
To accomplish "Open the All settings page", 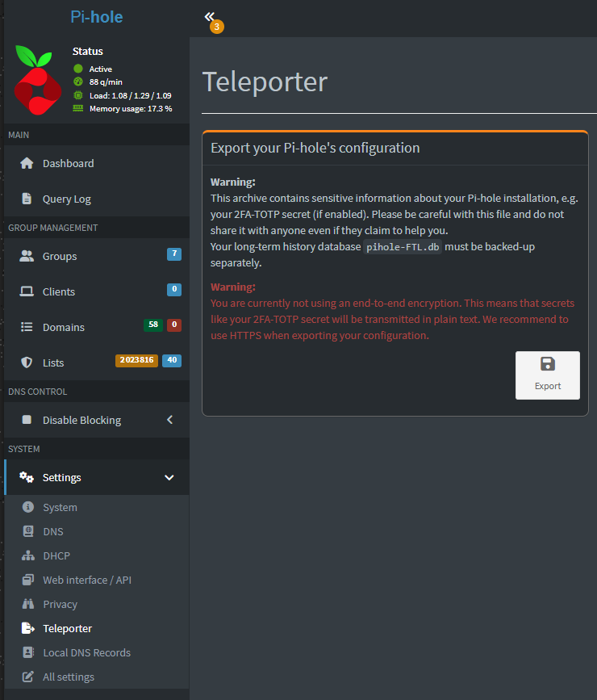I will click(69, 677).
